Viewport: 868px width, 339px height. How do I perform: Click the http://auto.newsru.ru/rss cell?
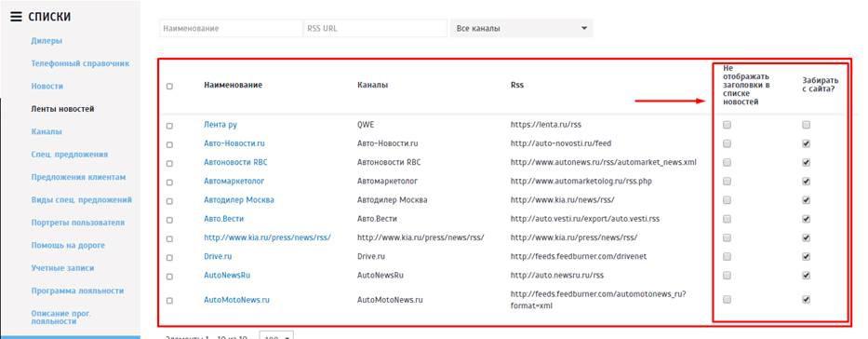[557, 275]
